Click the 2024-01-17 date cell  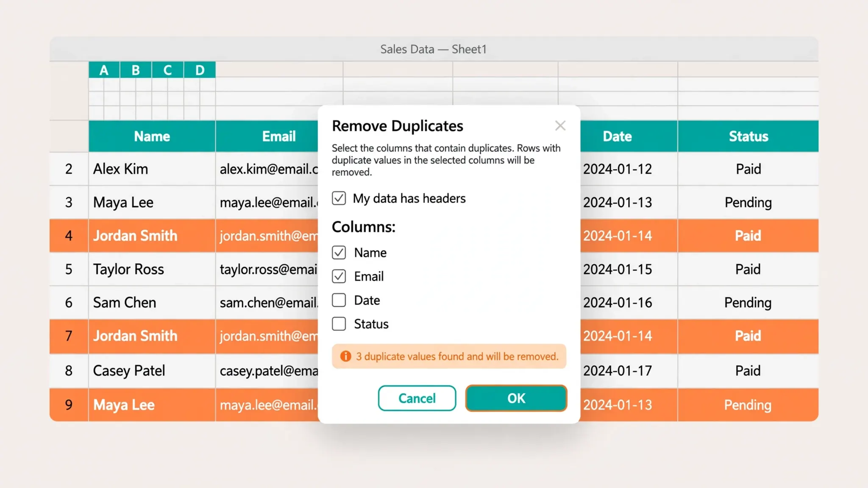629,371
